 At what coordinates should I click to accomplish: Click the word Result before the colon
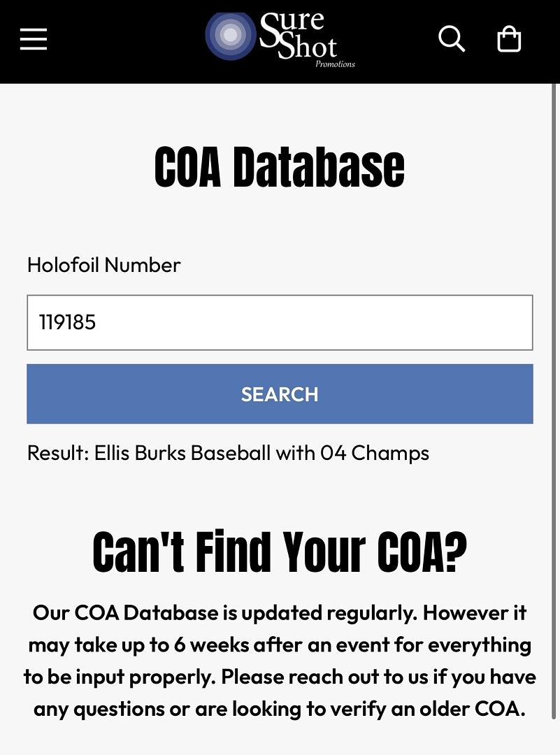pos(56,453)
